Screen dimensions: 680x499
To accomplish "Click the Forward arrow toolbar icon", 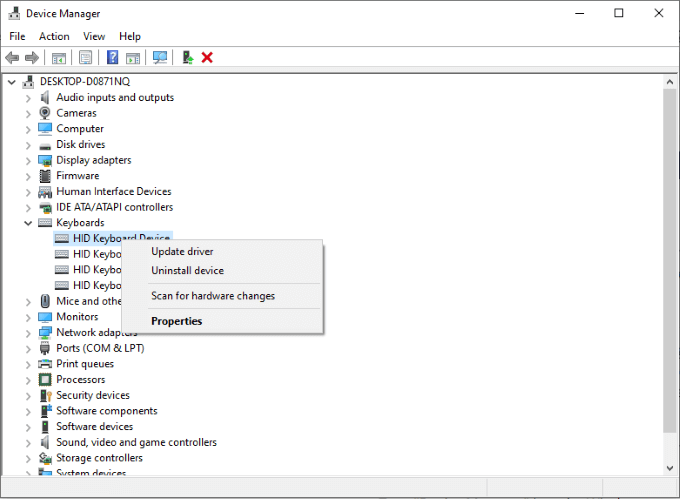I will pos(32,58).
